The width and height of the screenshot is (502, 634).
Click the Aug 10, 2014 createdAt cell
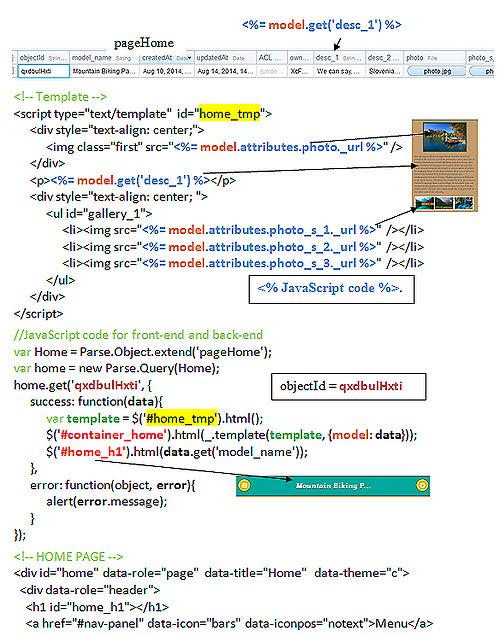[167, 71]
